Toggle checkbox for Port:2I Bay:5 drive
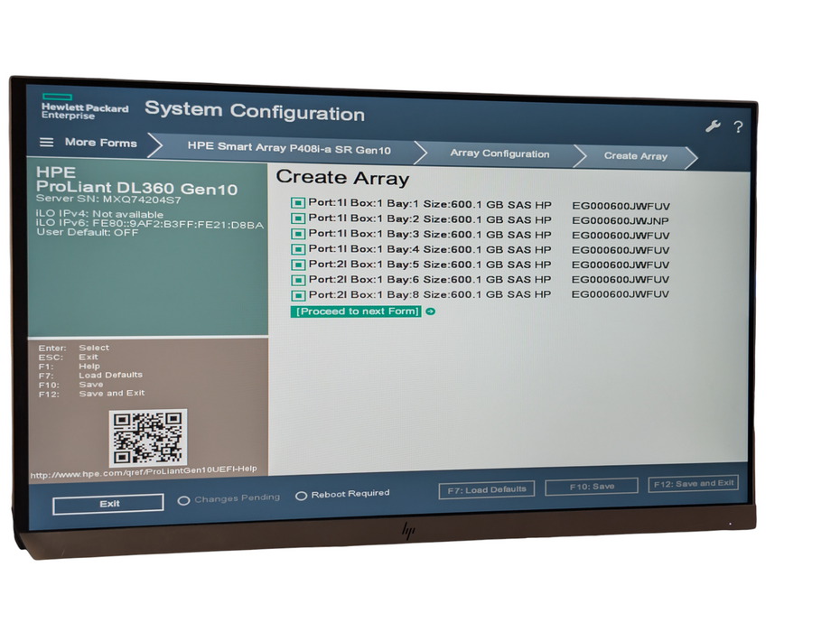This screenshot has height=632, width=840. [298, 265]
